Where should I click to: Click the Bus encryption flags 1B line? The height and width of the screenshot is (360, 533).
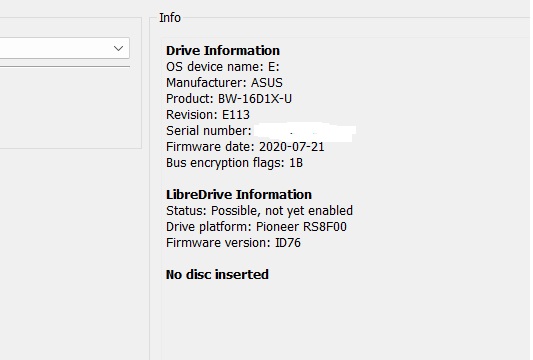(x=234, y=163)
